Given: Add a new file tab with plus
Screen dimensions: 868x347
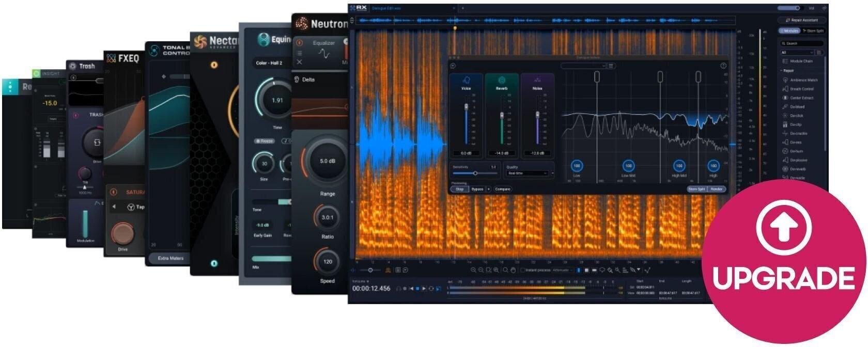Looking at the screenshot, I should pos(463,8).
